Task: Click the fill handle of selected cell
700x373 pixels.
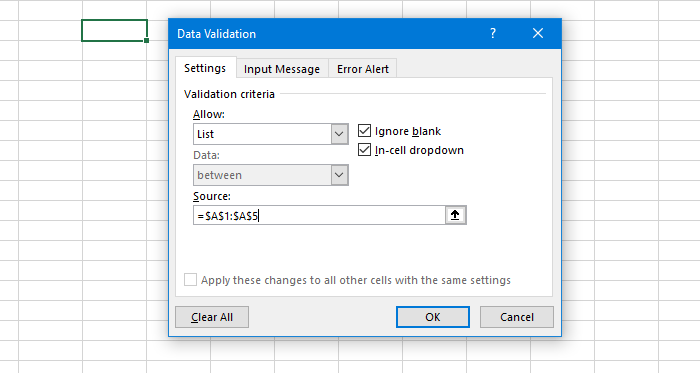Action: tap(146, 41)
